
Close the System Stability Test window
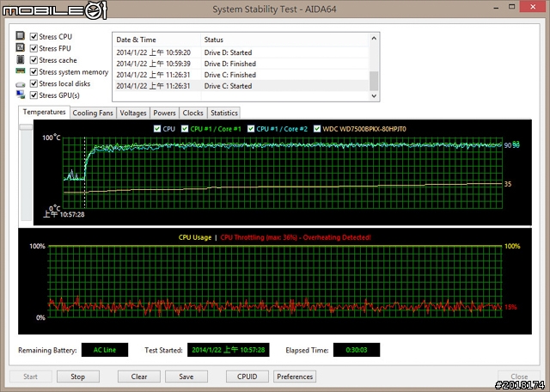[x=533, y=7]
